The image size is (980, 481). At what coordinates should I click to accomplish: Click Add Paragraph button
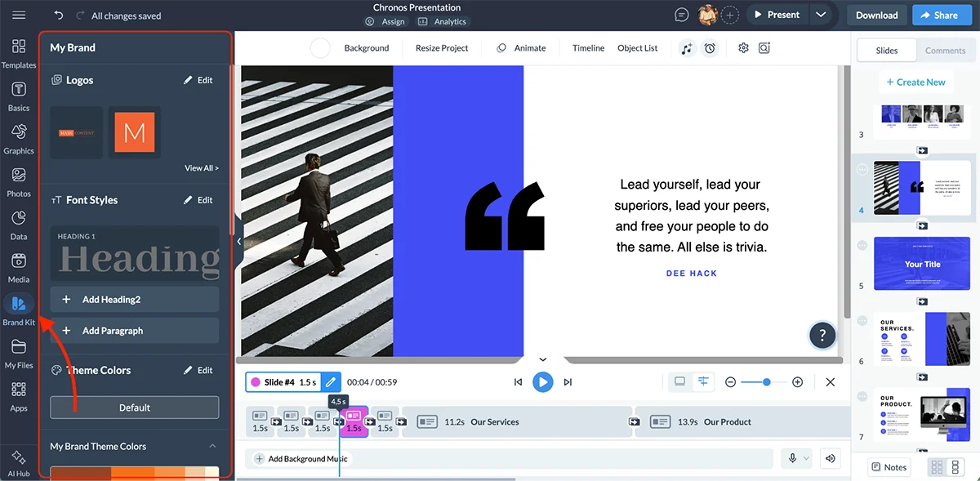coord(135,330)
